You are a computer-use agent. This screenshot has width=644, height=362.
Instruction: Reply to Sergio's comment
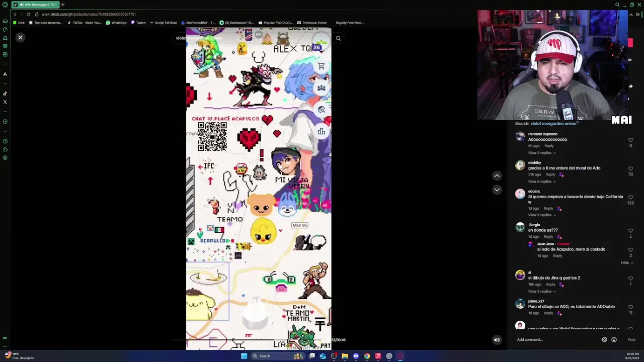pos(548,237)
